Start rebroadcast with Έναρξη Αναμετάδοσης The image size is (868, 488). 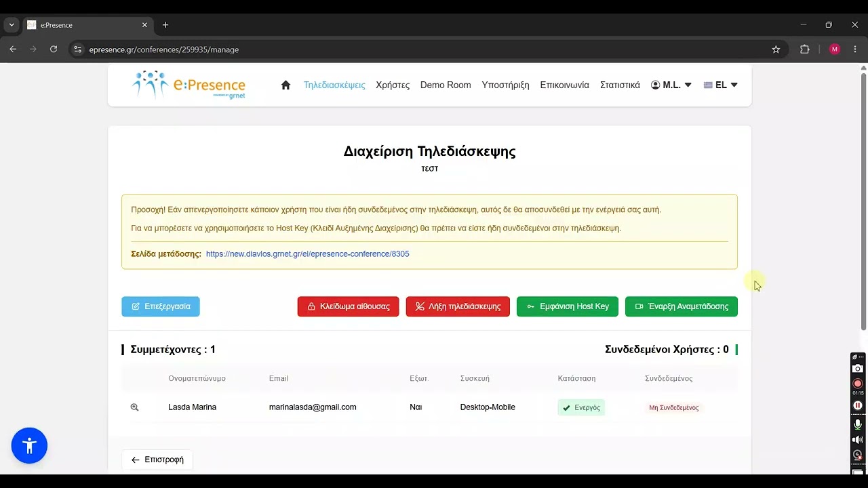(682, 306)
